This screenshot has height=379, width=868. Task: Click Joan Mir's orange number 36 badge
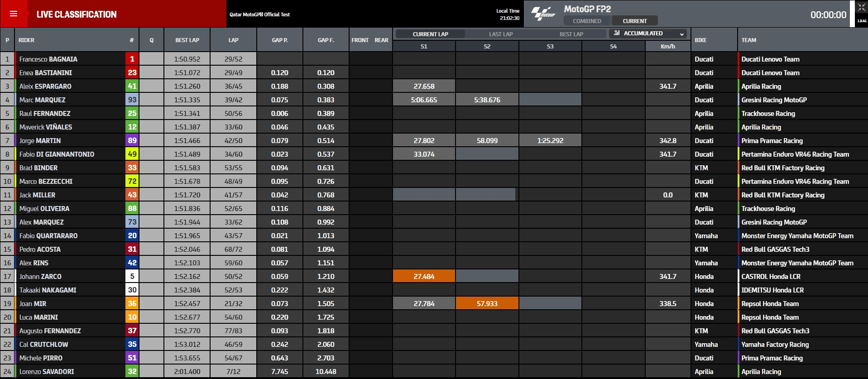pyautogui.click(x=132, y=303)
